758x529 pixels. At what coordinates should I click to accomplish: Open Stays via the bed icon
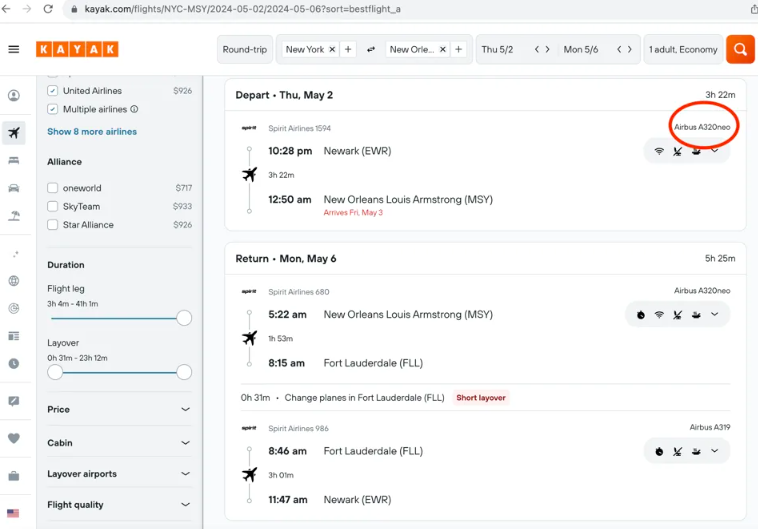pyautogui.click(x=14, y=160)
